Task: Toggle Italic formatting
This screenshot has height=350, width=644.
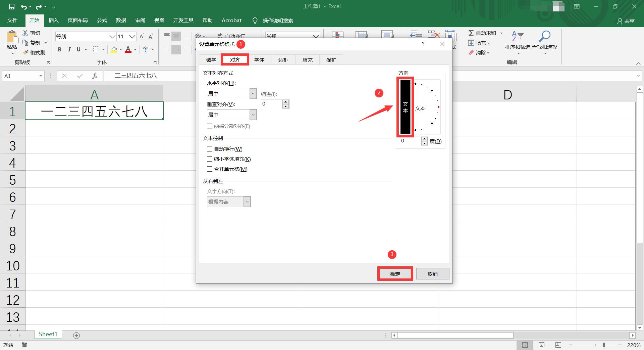Action: 69,50
